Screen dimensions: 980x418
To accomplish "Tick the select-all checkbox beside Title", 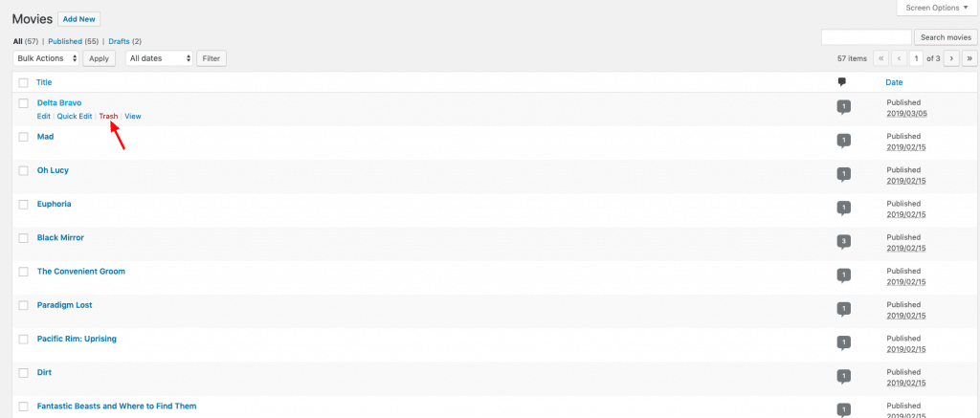I will pos(24,82).
